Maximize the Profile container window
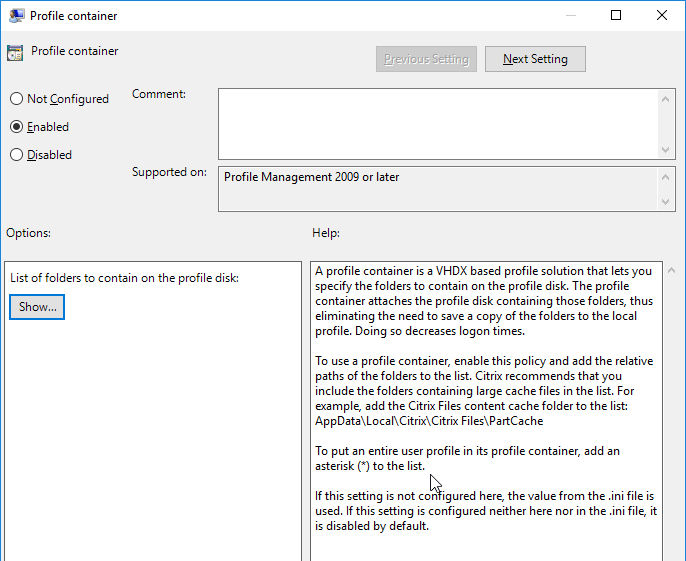 coord(616,15)
